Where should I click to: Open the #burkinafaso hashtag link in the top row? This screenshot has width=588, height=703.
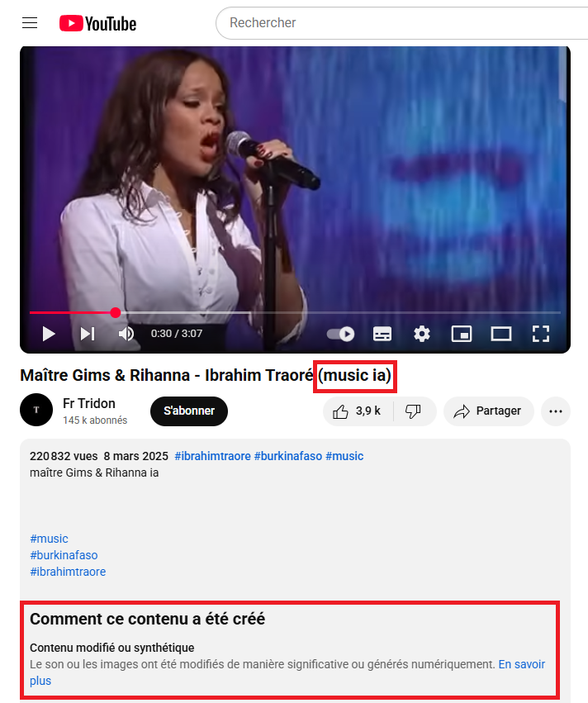point(288,456)
